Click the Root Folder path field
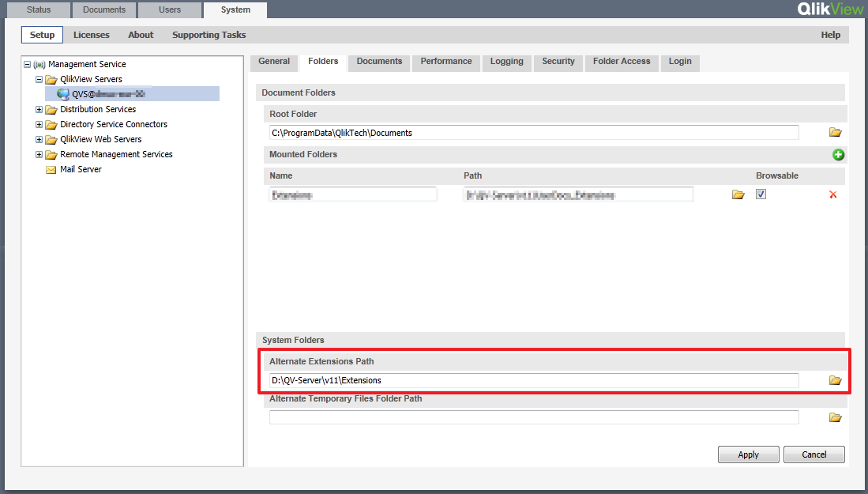Screen dimensions: 868x494 click(534, 132)
